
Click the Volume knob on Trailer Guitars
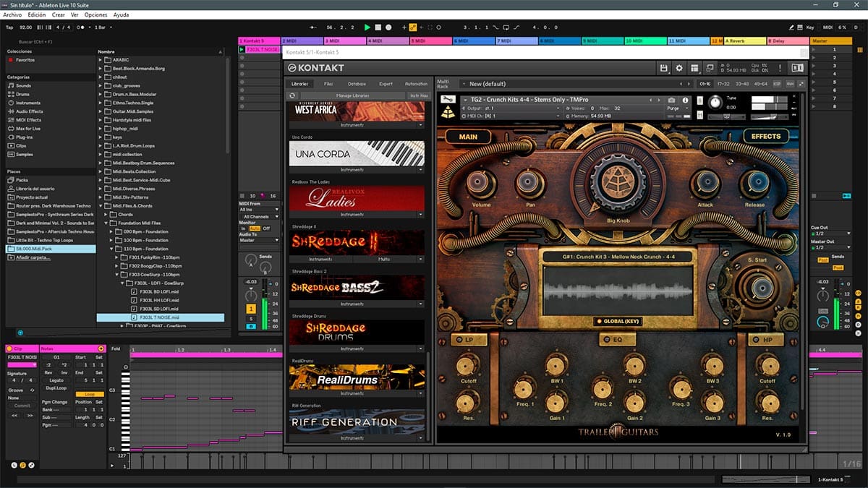tap(481, 181)
